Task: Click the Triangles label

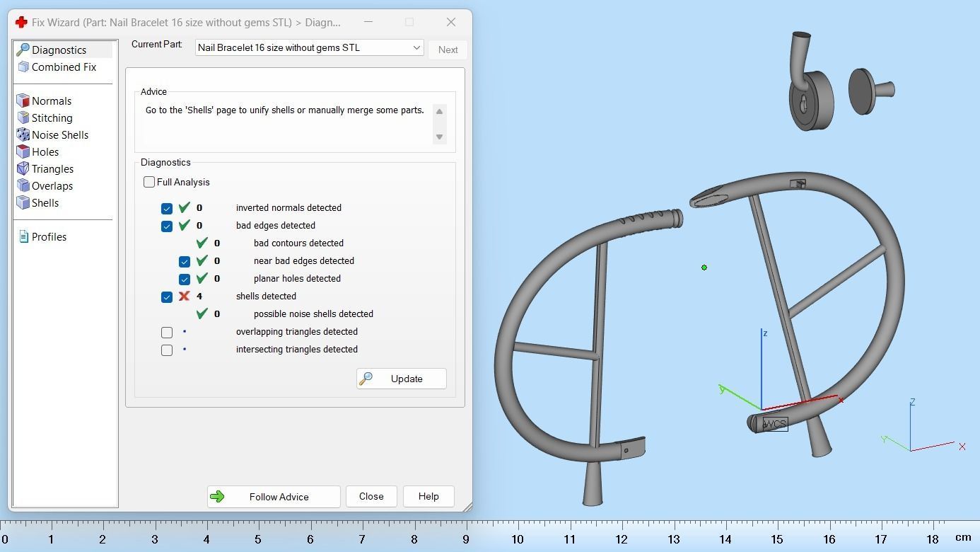Action: tap(52, 168)
